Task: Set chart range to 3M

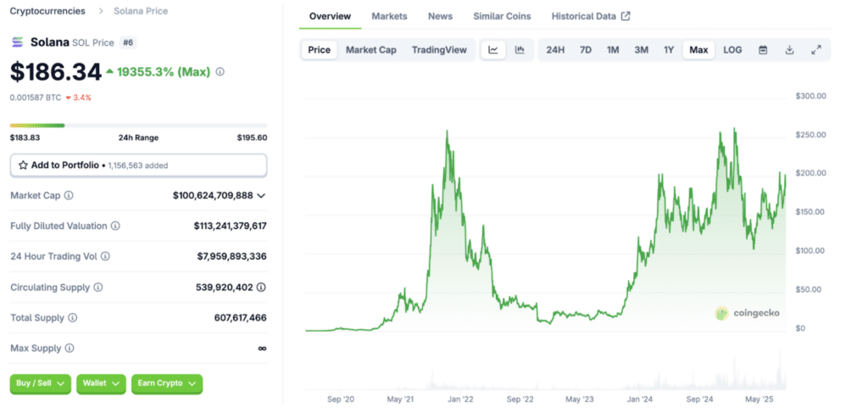Action: pos(641,50)
